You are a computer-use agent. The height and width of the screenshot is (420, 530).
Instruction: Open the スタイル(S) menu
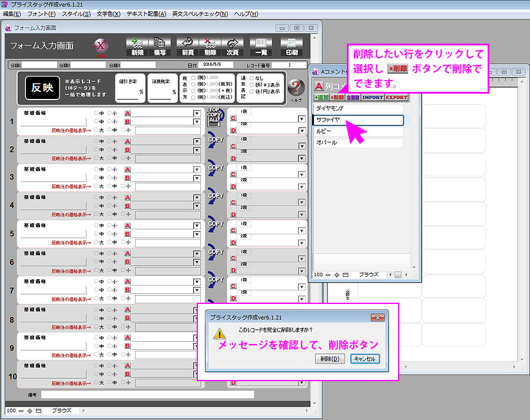click(x=76, y=14)
